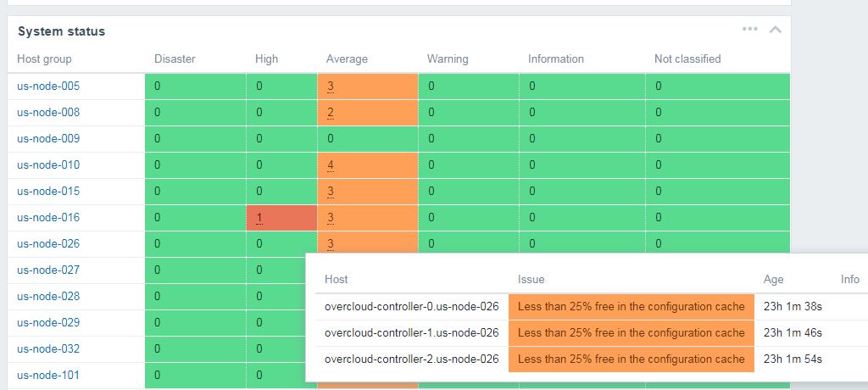
Task: Go to host group us-node-010
Action: 48,164
